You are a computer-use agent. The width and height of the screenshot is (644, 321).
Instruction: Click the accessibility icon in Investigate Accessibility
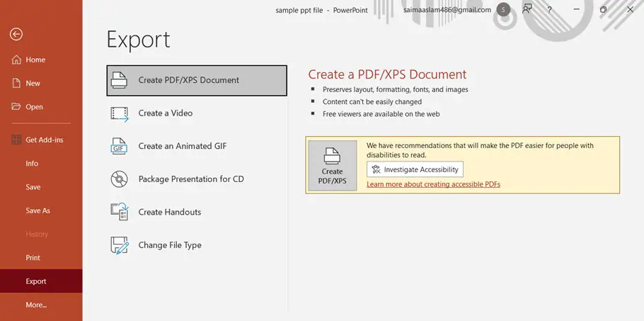376,169
